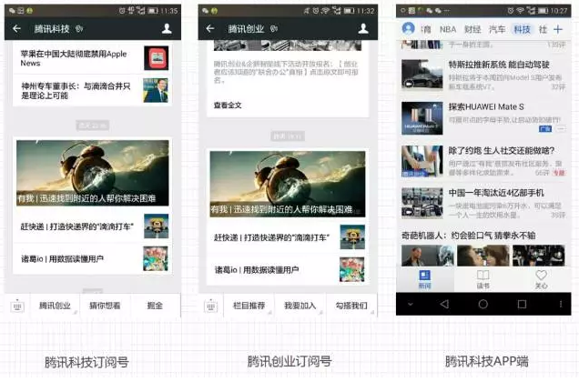Tap back arrow in 腾讯创业 screen
Image resolution: width=579 pixels, height=392 pixels.
tap(210, 28)
